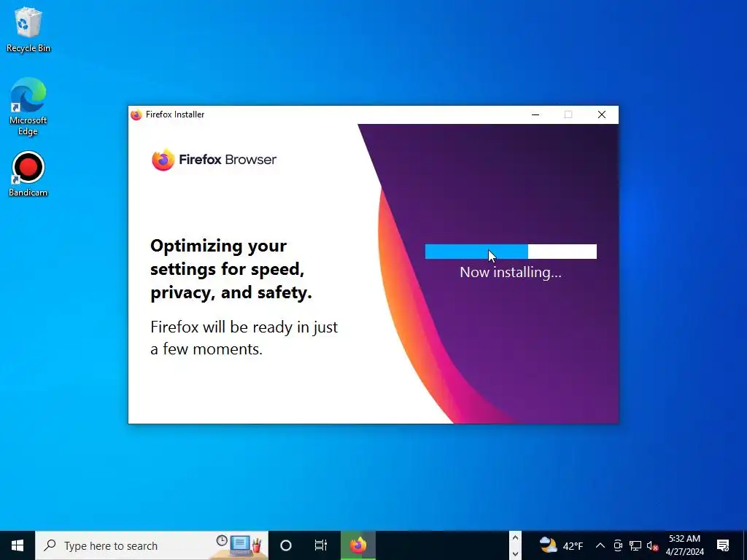Select the Firefox installer taskbar button
This screenshot has width=747, height=560.
[358, 545]
